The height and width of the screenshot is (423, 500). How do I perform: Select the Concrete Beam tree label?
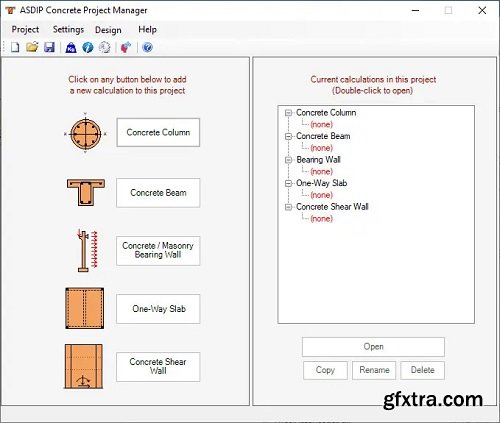click(x=323, y=136)
